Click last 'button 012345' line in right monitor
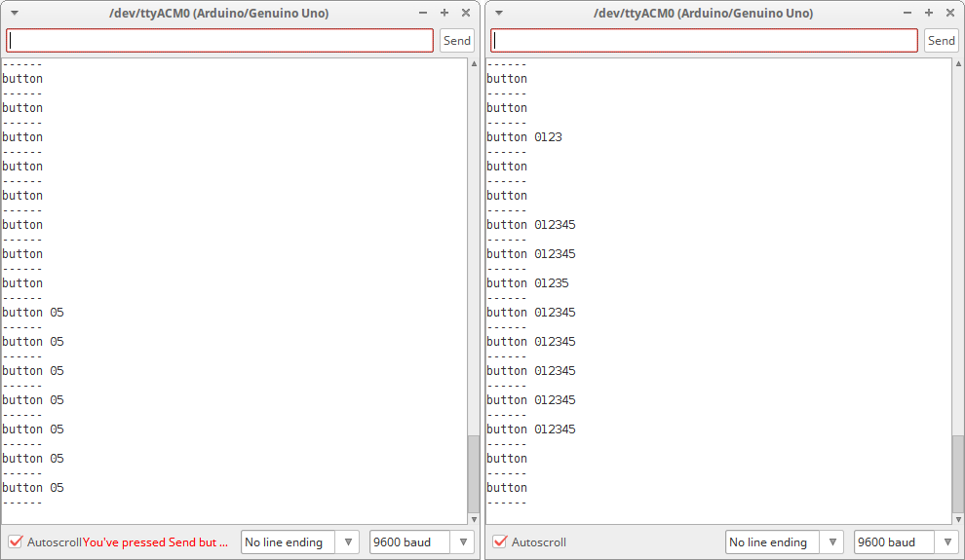Screen dimensions: 965x560 point(531,429)
